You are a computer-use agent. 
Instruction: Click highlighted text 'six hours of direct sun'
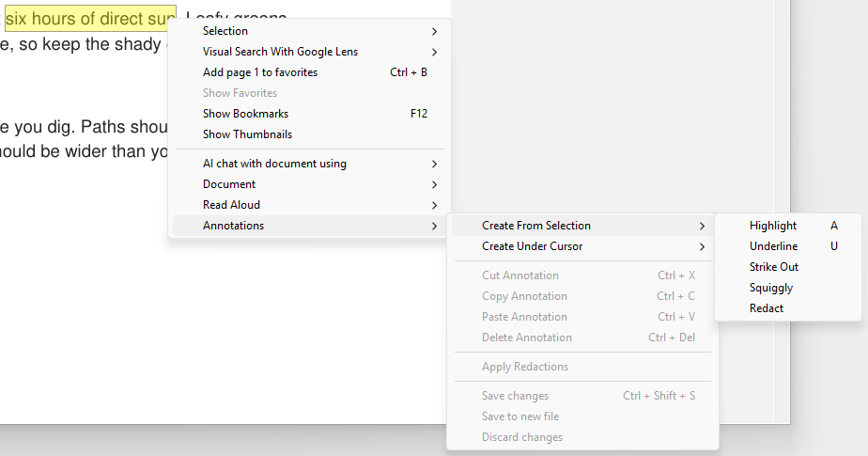[x=90, y=18]
